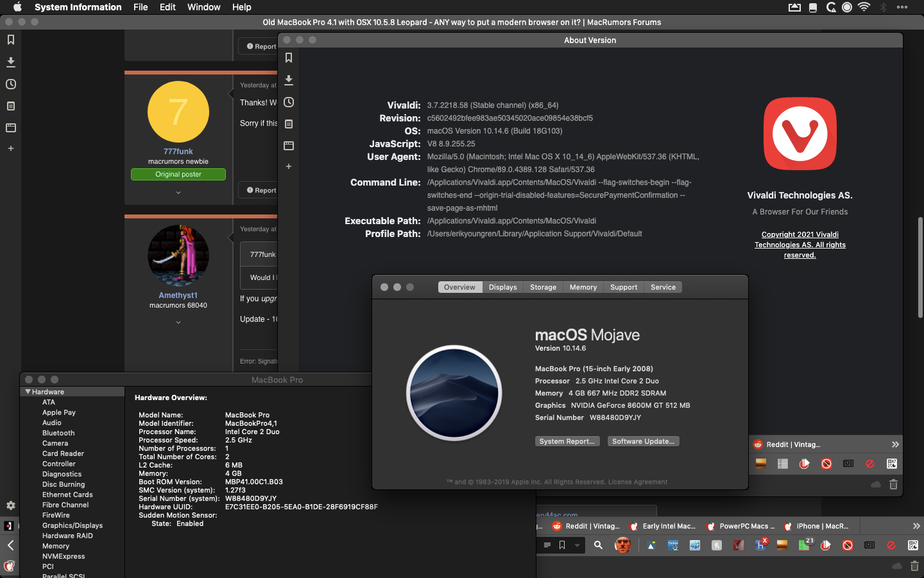Viewport: 924px width, 578px height.
Task: Open the License Agreement link
Action: [637, 482]
